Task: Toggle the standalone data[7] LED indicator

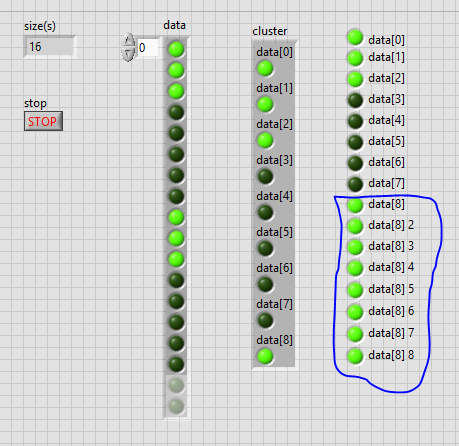Action: 355,184
